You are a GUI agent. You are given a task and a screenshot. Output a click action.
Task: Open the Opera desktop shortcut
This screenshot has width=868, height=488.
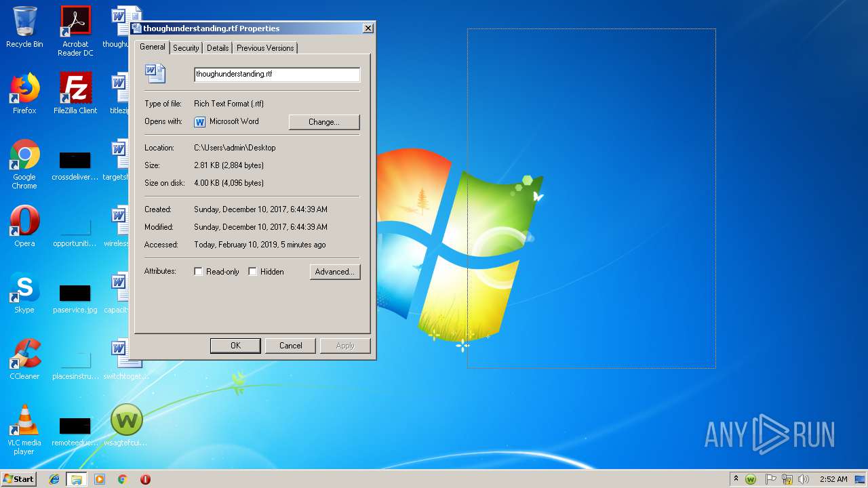(x=24, y=226)
